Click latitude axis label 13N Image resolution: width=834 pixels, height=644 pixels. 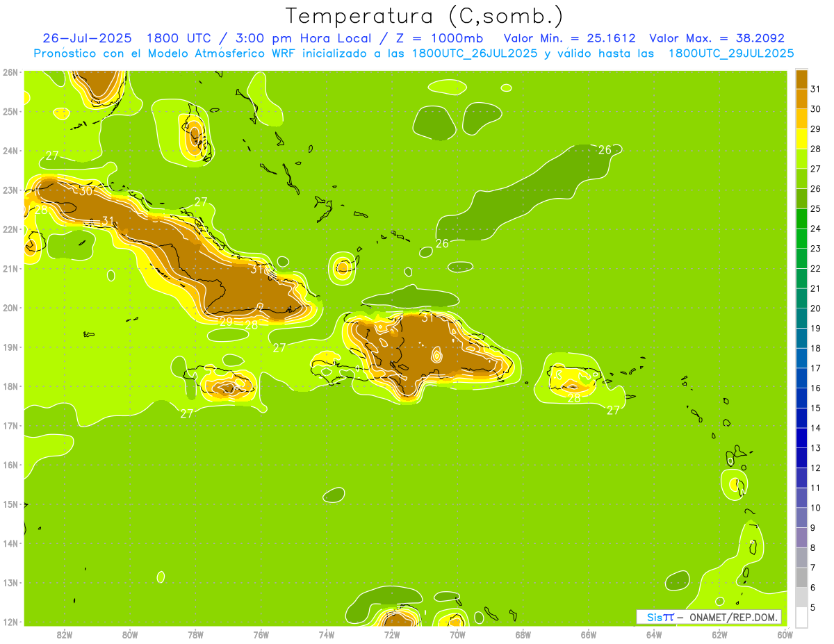click(x=10, y=582)
